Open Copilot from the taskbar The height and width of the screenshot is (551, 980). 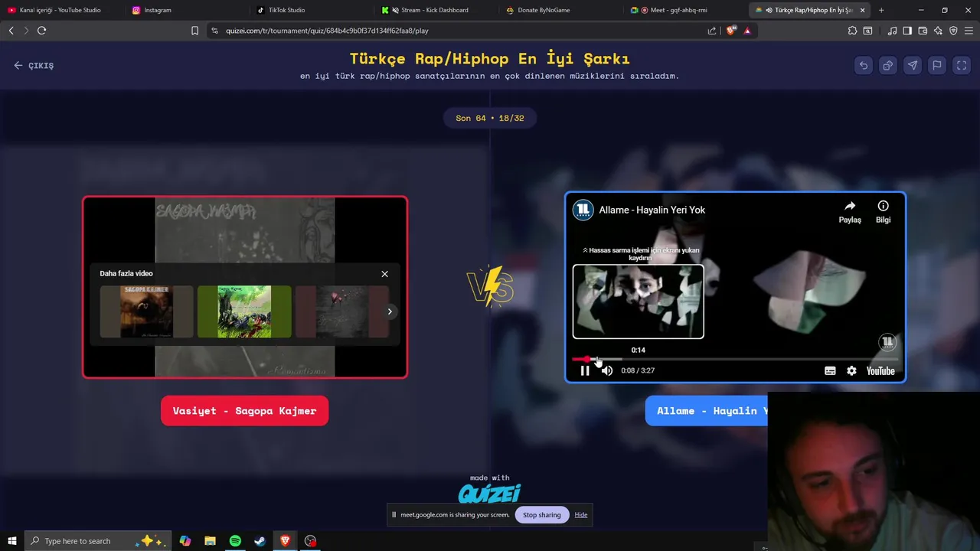tap(185, 541)
